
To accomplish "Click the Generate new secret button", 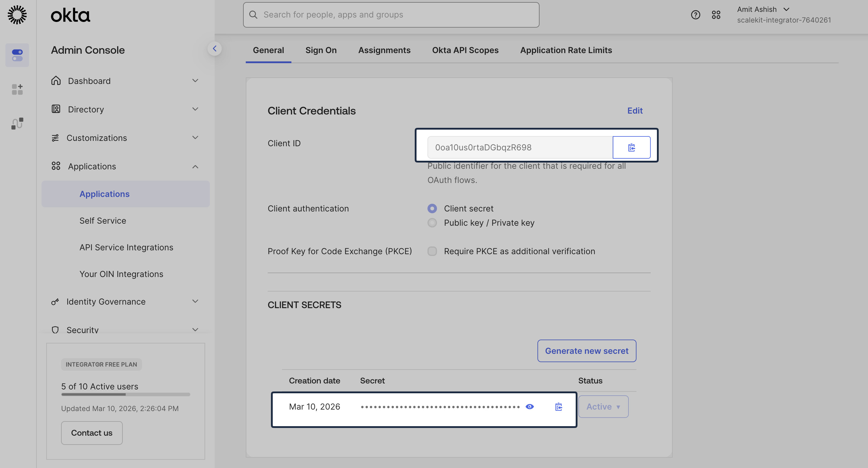I will point(587,351).
